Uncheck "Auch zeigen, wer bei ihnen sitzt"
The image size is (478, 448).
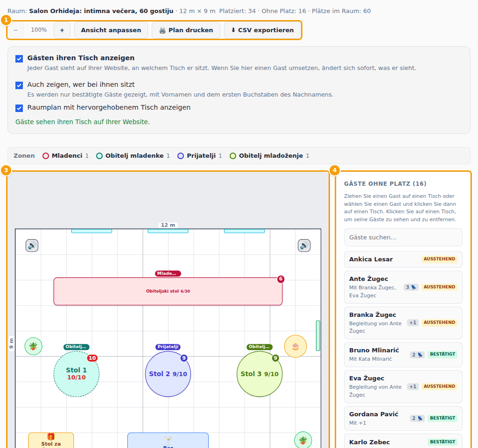19,85
